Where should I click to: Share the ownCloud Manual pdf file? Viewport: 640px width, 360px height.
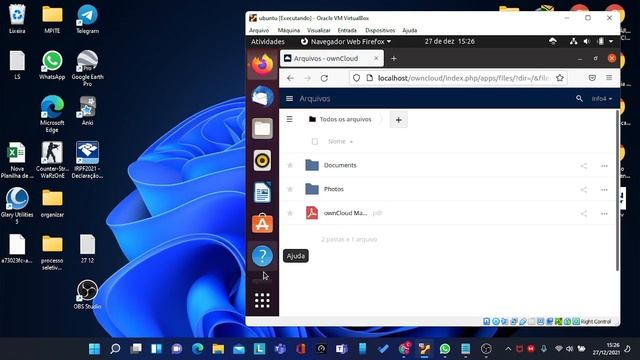pos(584,213)
